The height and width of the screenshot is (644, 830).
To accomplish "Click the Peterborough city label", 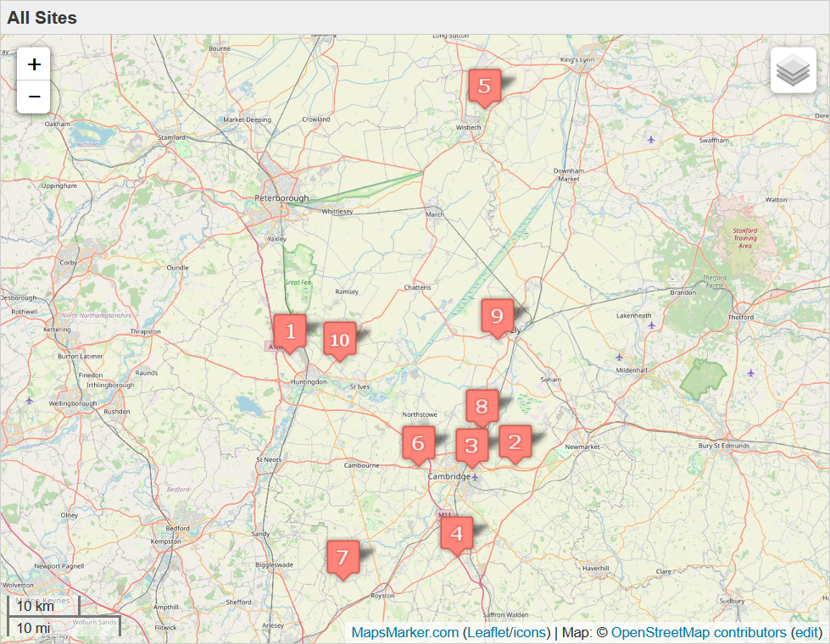I will 281,198.
